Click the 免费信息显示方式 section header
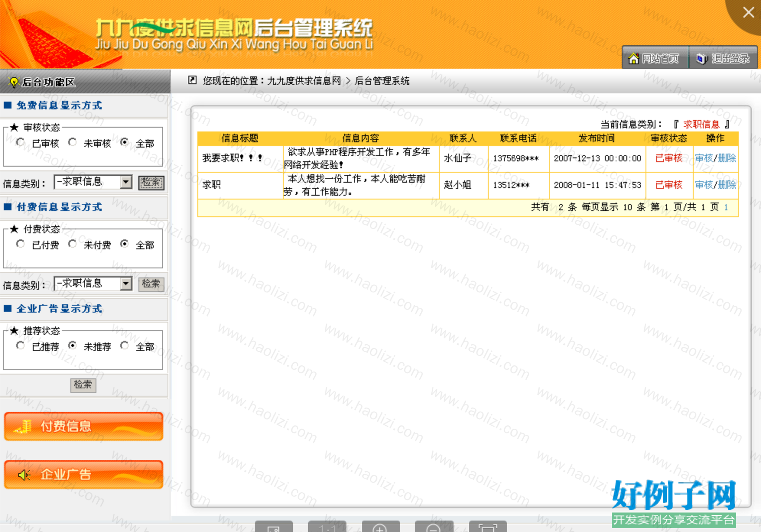This screenshot has width=761, height=532. [59, 105]
